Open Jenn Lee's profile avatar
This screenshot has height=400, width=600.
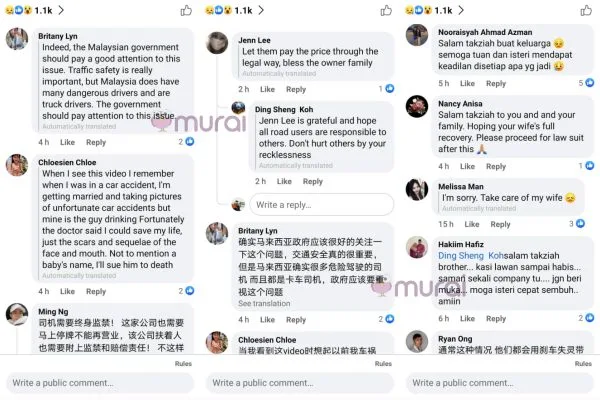pos(217,42)
